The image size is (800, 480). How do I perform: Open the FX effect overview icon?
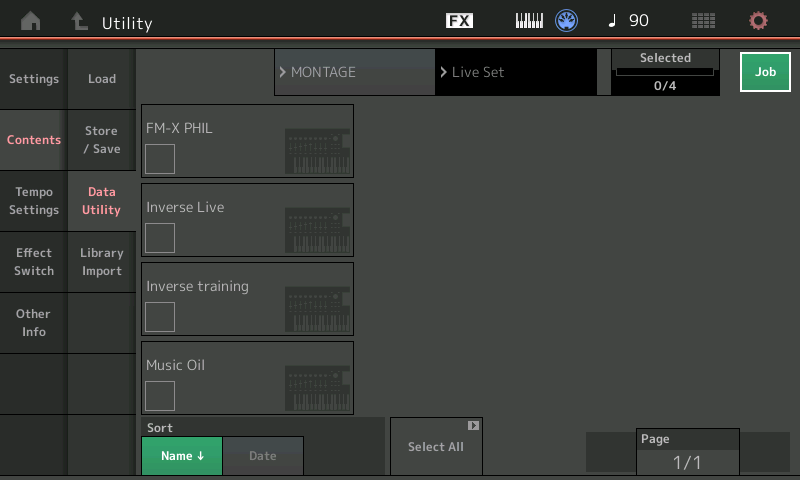click(x=459, y=21)
